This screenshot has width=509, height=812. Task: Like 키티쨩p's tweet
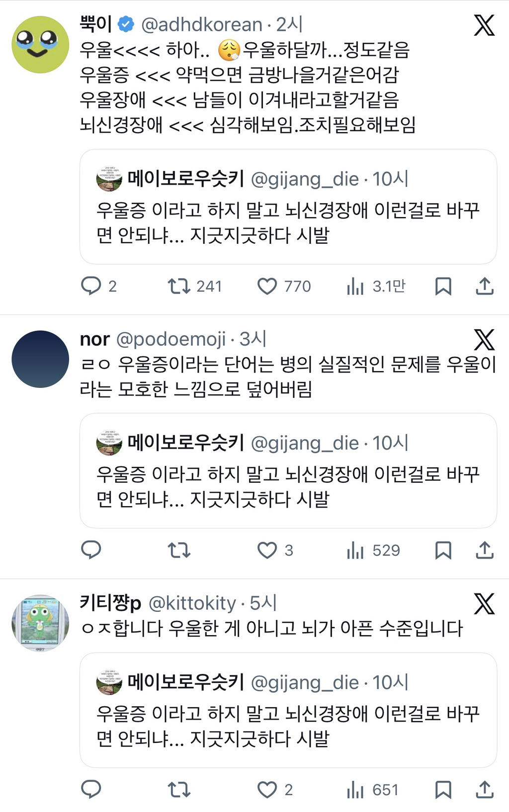point(269,789)
